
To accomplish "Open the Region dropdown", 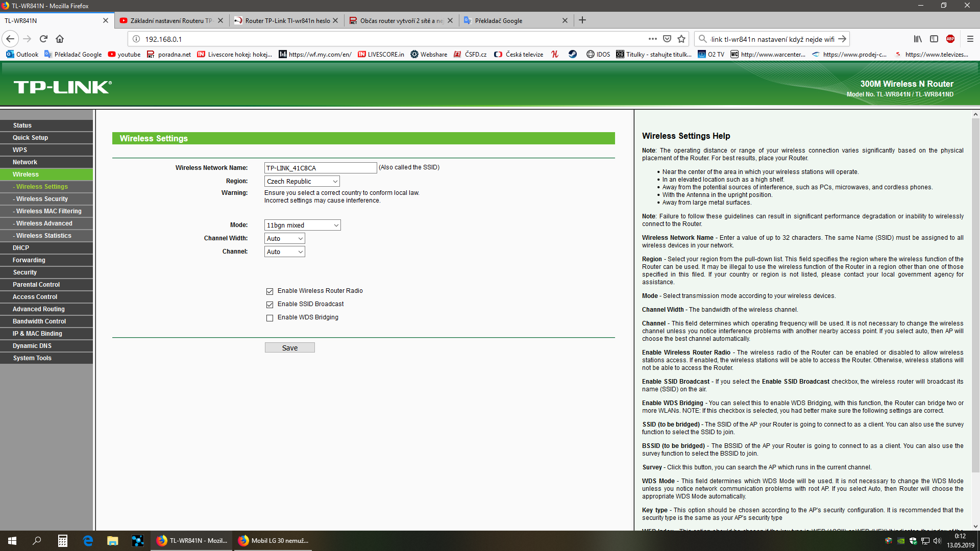I will (x=302, y=182).
